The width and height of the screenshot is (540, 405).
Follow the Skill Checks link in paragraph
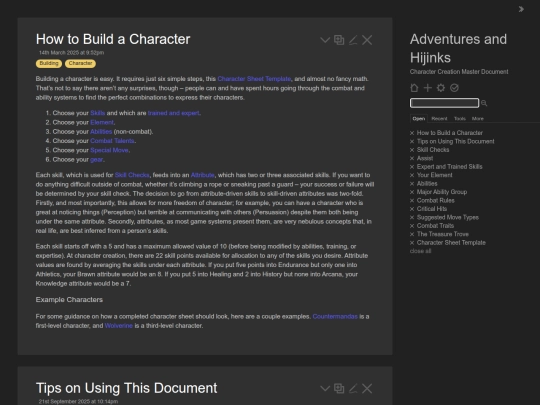click(132, 175)
